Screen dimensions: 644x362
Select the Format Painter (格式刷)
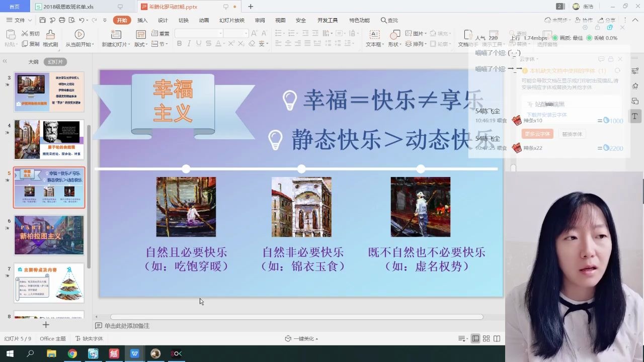(50, 38)
